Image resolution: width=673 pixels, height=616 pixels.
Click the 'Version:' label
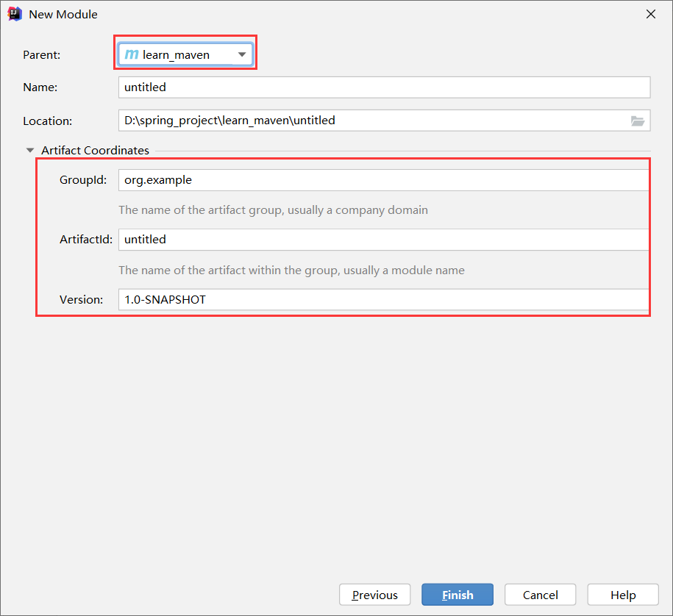[83, 299]
